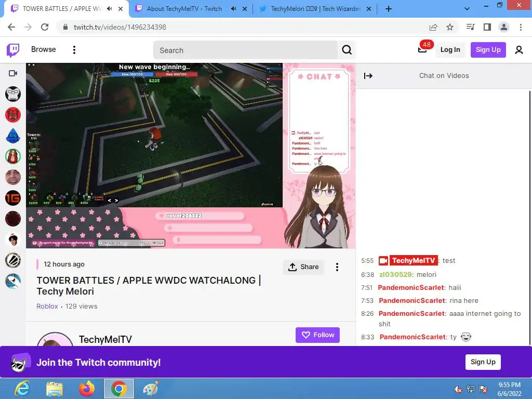The height and width of the screenshot is (399, 532).
Task: Open the smiling face channel avatar
Action: pyautogui.click(x=13, y=177)
